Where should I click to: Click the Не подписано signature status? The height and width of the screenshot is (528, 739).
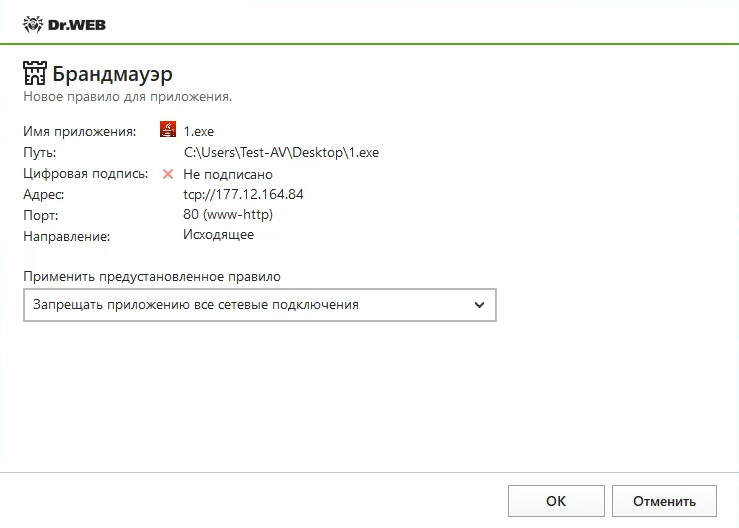coord(228,174)
